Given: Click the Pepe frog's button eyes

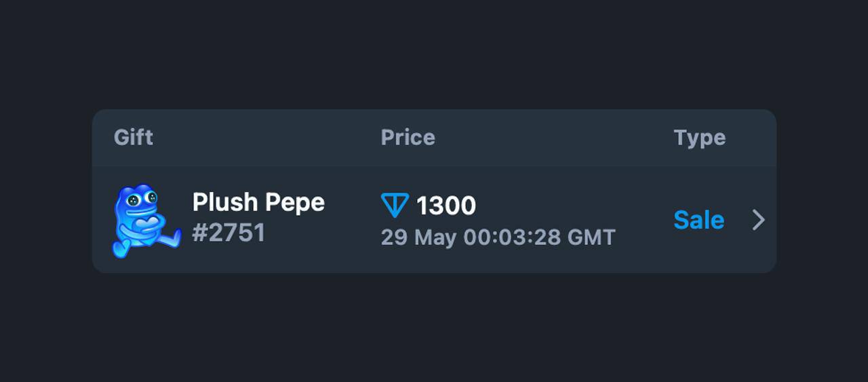Looking at the screenshot, I should pyautogui.click(x=142, y=199).
